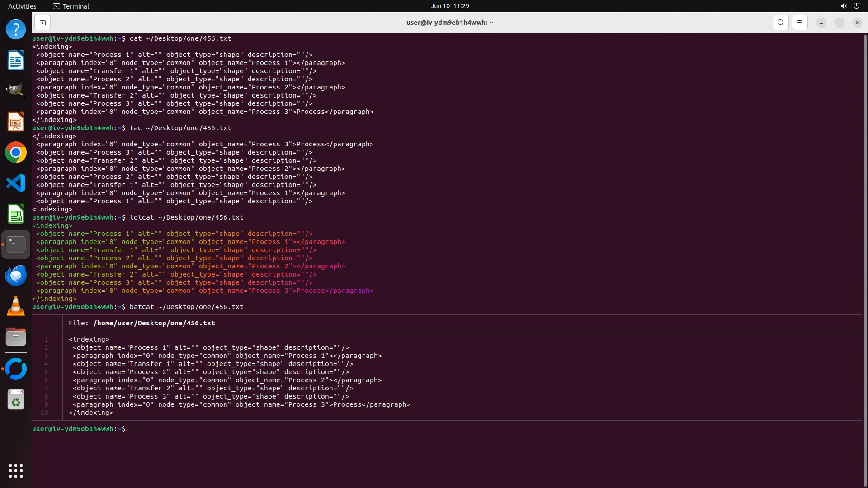
Task: Open the Files manager from the dock
Action: [16, 337]
